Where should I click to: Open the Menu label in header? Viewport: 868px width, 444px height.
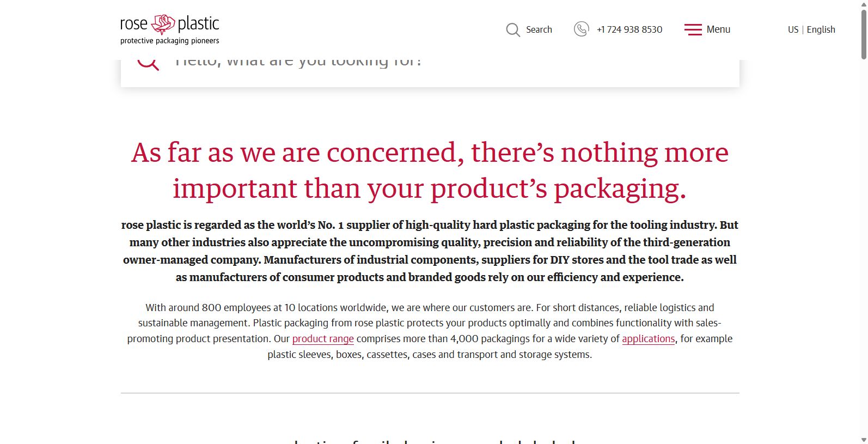pyautogui.click(x=718, y=29)
